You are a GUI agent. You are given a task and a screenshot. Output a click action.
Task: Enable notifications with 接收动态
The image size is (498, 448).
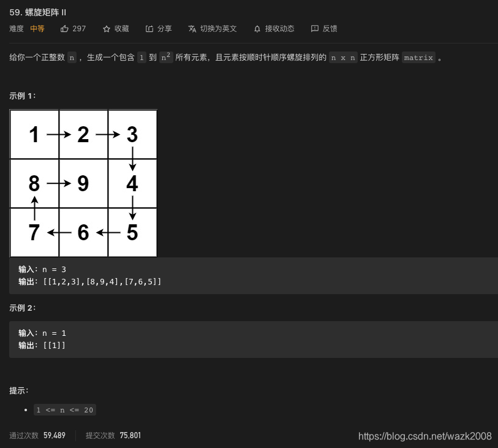coord(274,28)
